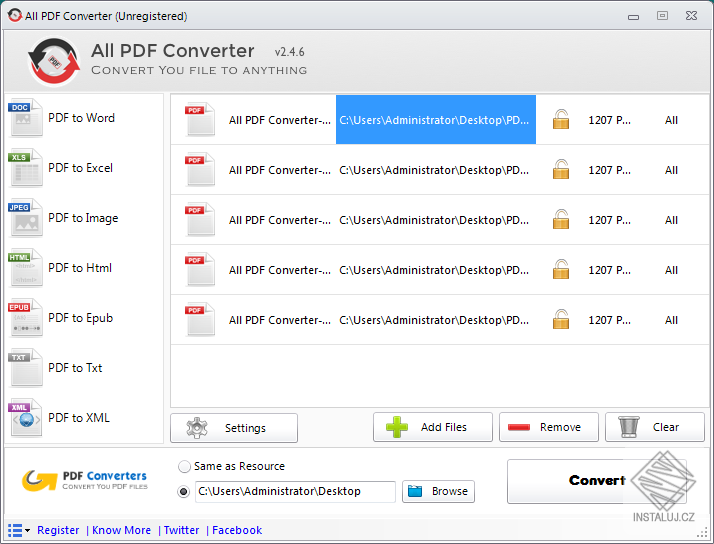
Task: Maximize the All PDF Converter window
Action: click(x=663, y=15)
